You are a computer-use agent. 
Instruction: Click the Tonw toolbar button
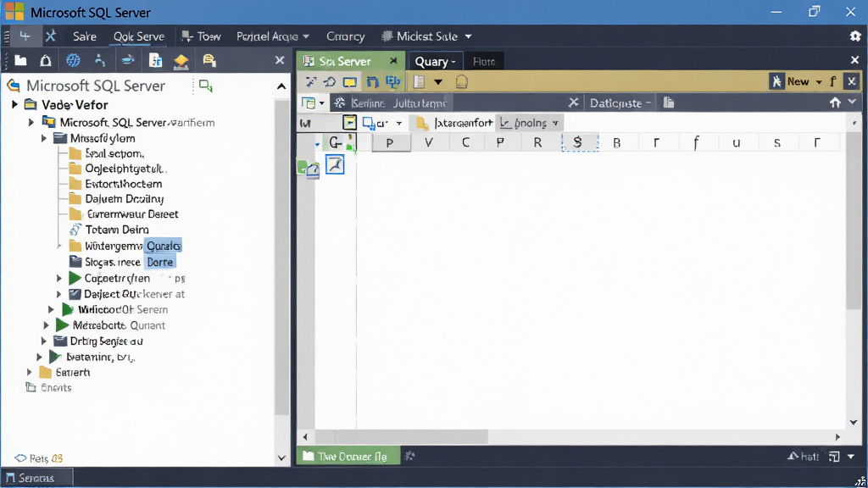[202, 36]
